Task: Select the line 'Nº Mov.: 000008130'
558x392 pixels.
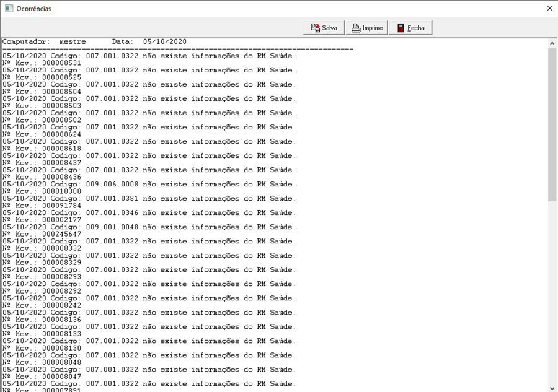Action: point(42,347)
